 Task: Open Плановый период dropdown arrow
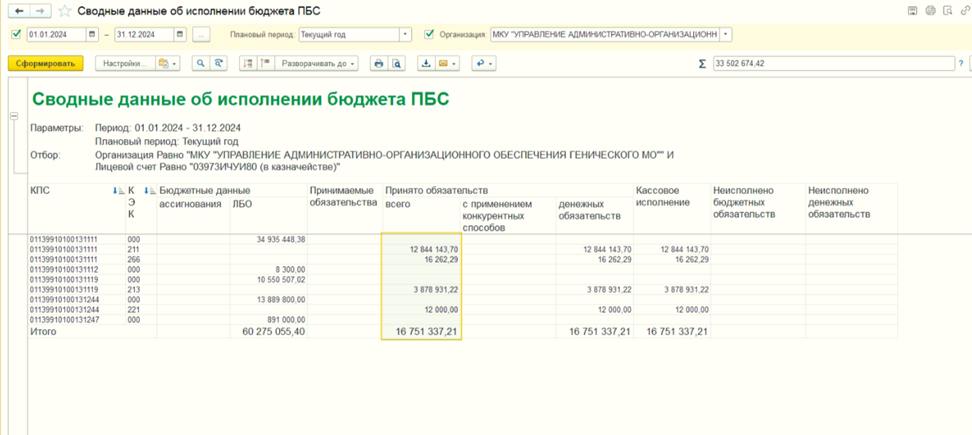click(x=405, y=35)
